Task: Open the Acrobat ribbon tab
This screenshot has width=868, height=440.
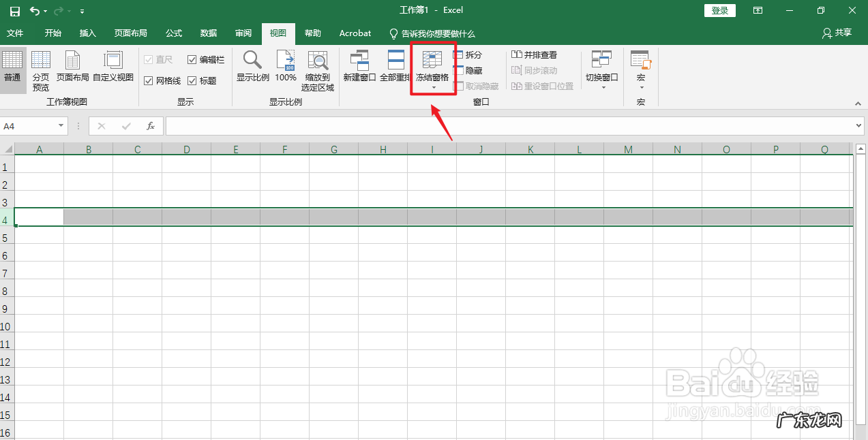Action: click(x=354, y=33)
